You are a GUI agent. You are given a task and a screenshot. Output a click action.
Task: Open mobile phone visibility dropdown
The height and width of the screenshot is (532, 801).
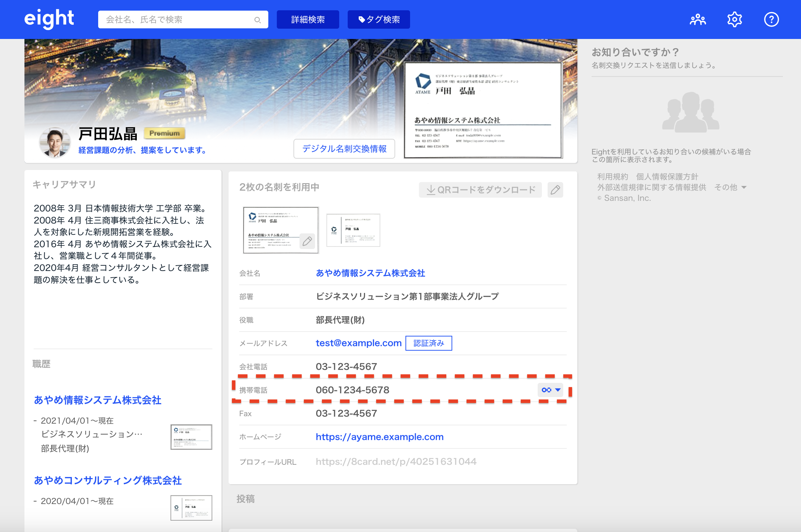coord(551,390)
